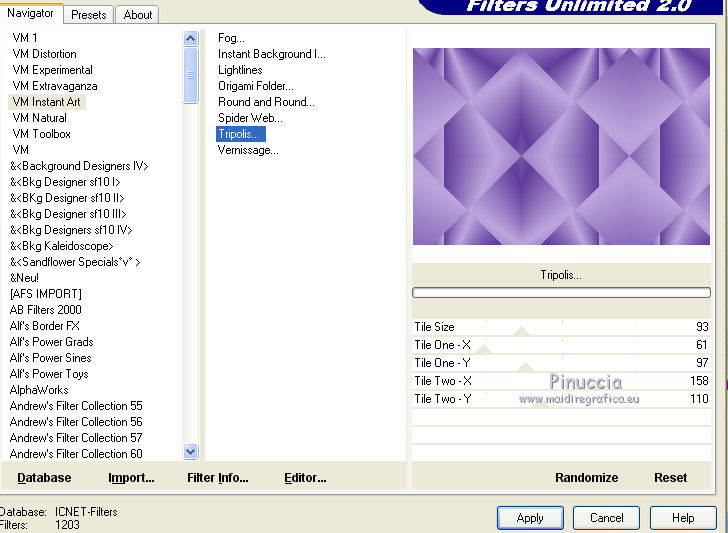Open the About tab

pos(138,15)
